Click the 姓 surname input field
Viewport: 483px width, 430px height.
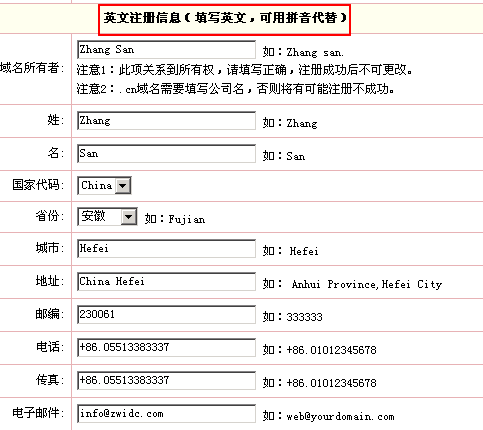pos(166,121)
